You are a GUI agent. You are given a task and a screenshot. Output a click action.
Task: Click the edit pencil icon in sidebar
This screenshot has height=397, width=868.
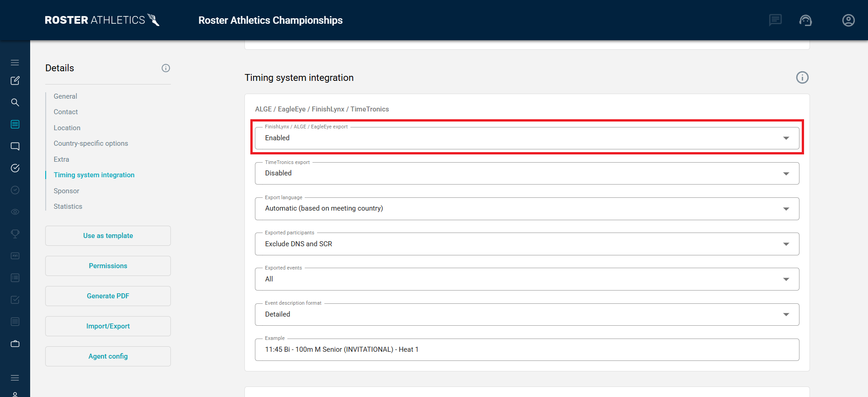click(15, 80)
